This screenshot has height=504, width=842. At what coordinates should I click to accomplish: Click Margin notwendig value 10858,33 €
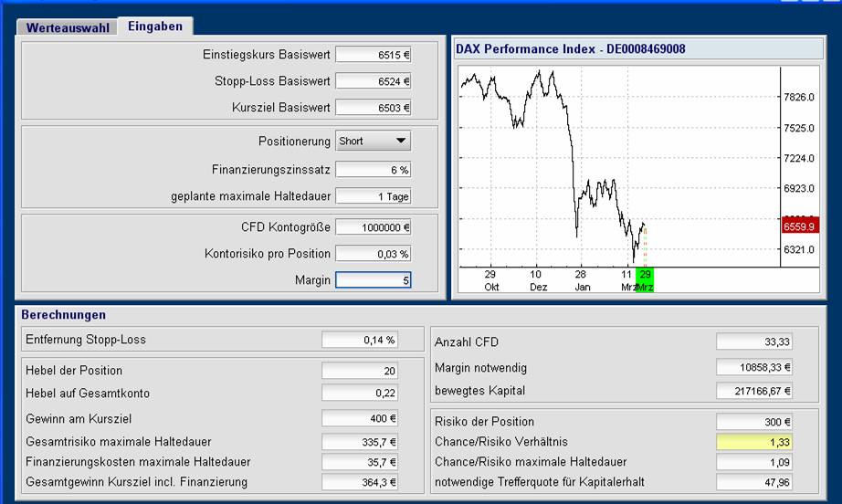pyautogui.click(x=754, y=367)
